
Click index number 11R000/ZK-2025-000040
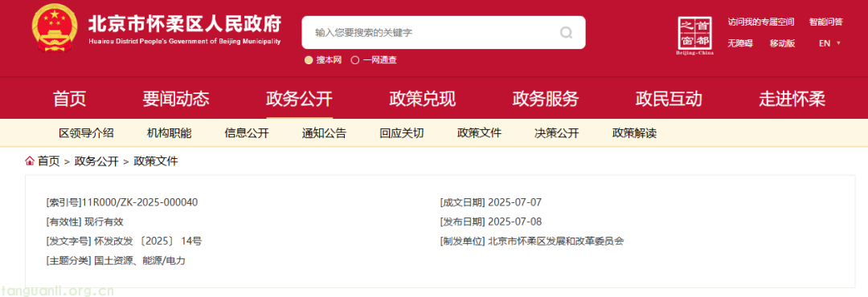click(140, 202)
